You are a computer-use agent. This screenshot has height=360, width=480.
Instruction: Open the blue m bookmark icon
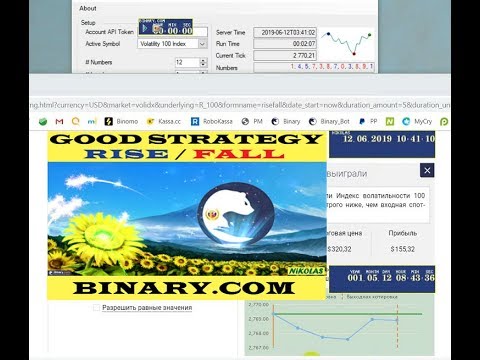pyautogui.click(x=92, y=122)
